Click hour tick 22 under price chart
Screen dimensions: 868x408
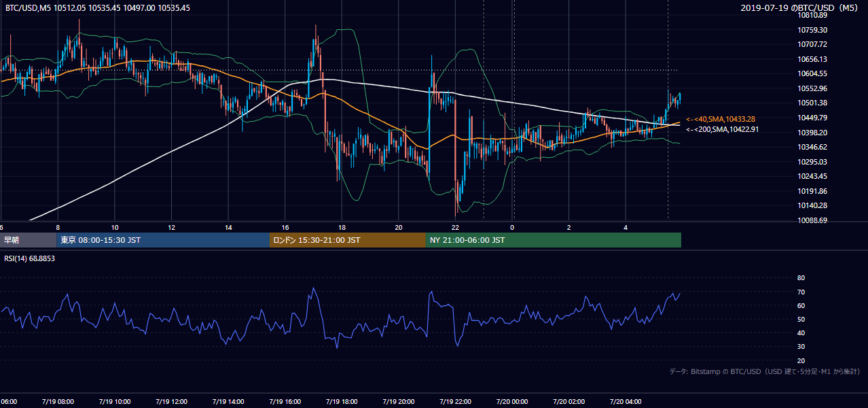click(x=455, y=227)
